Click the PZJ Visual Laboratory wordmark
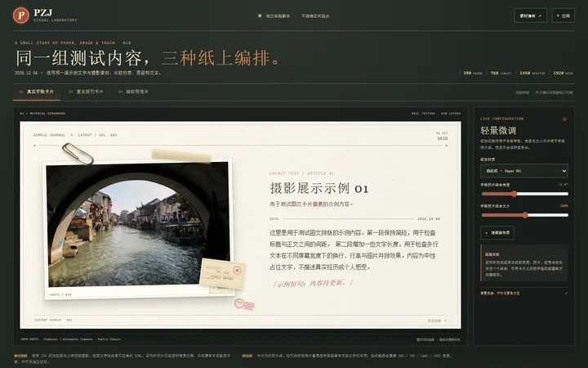The height and width of the screenshot is (368, 588). pos(55,16)
